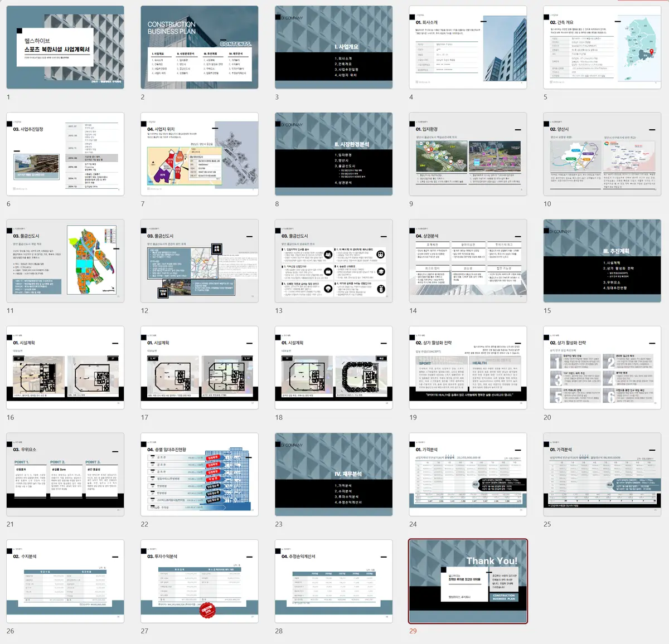Select the title slide thumbnail, slide 1
669x644 pixels.
[x=65, y=47]
